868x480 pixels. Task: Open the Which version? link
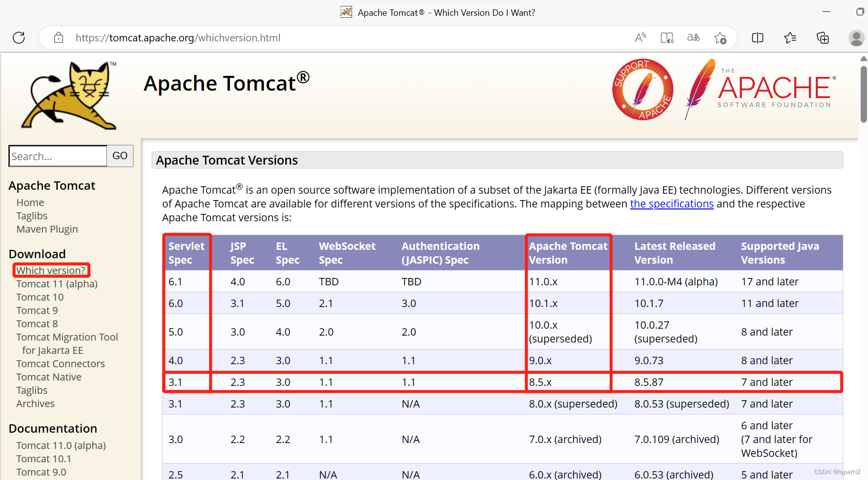point(51,271)
